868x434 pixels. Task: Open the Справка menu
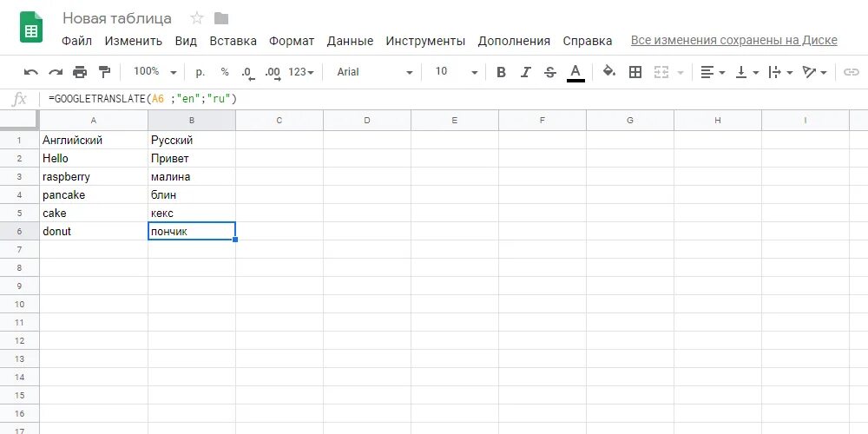pyautogui.click(x=588, y=41)
